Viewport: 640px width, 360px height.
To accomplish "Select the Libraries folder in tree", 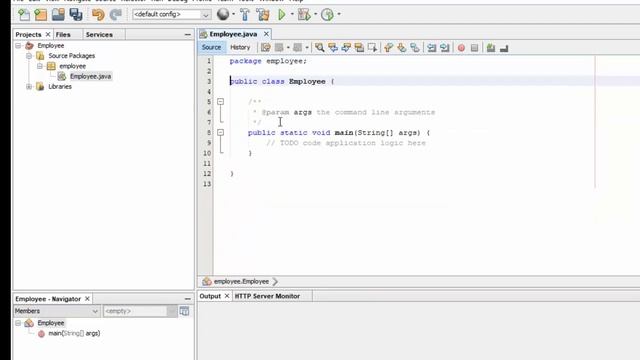I will pyautogui.click(x=60, y=87).
